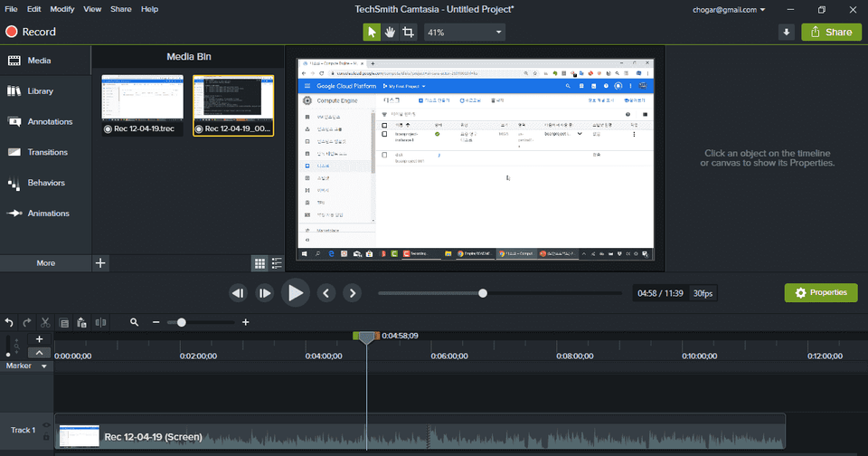
Task: Select the Rec 12-04-19.trec thumbnail
Action: [142, 105]
